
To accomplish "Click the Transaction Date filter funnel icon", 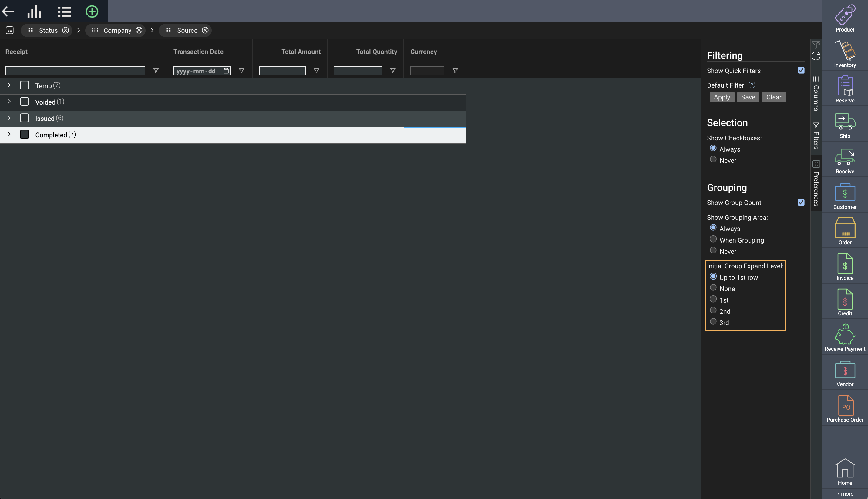I will pyautogui.click(x=242, y=71).
